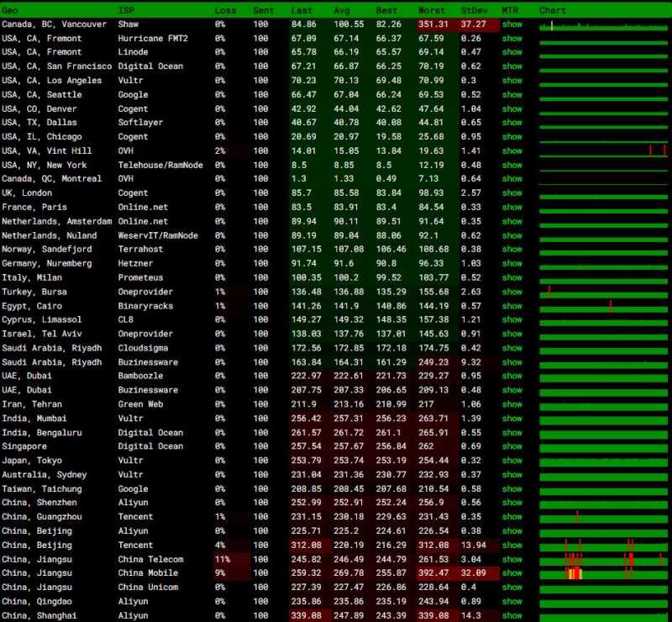Viewport: 672px width, 622px height.
Task: Select the 'Softlayer' ISP cell
Action: point(140,123)
